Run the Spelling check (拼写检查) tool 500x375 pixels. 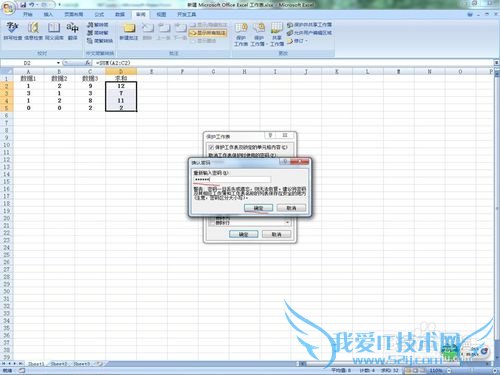(13, 31)
